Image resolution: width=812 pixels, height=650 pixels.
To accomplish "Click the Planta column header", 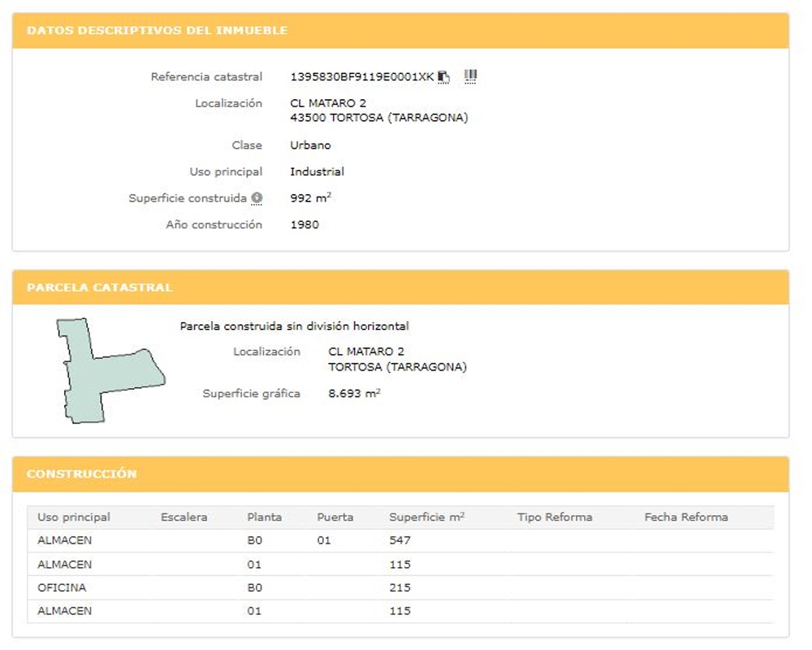I will pyautogui.click(x=265, y=518).
